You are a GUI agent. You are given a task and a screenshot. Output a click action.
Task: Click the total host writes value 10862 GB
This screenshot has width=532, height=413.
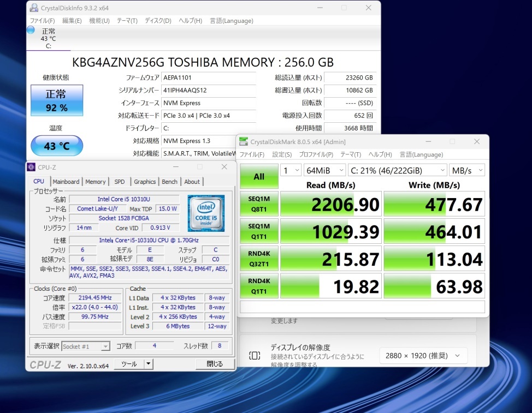(x=350, y=90)
